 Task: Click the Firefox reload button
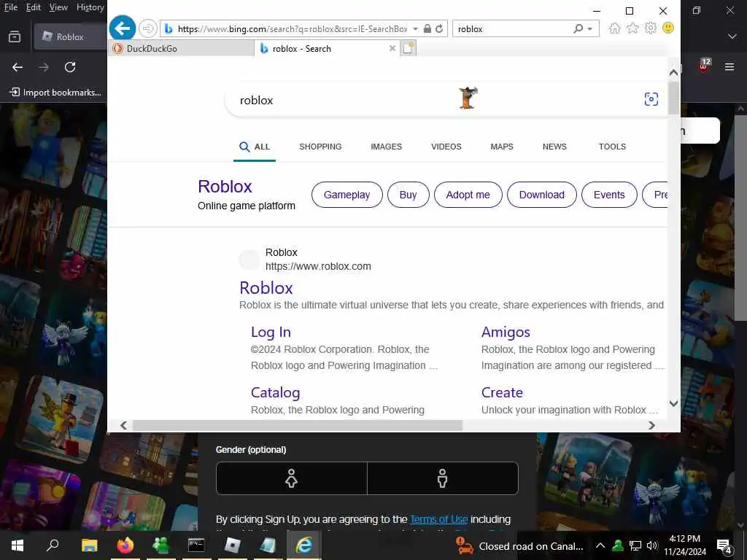70,67
